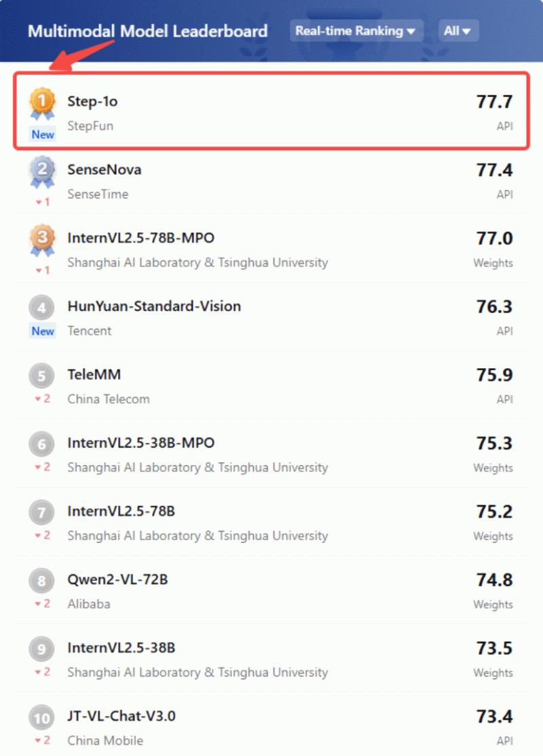Click the rank 6 badge icon
This screenshot has height=756, width=543.
pyautogui.click(x=41, y=444)
